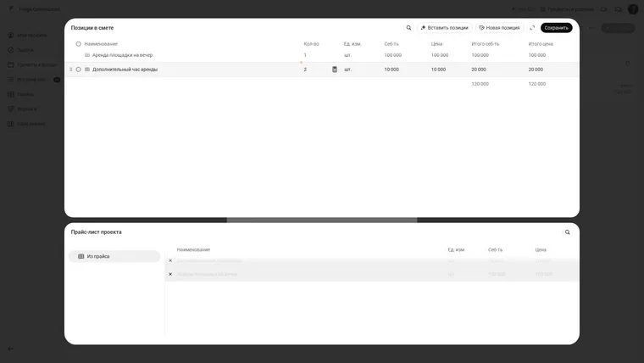Screen dimensions: 644x363
Task: Click 'Аренда площадки на вечер' row name
Action: tap(122, 55)
